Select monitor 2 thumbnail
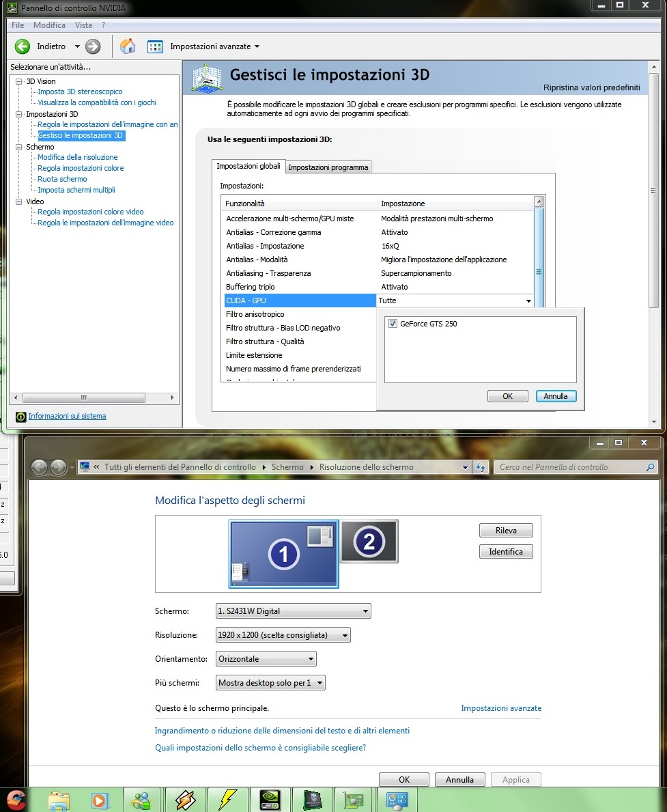 [x=369, y=542]
